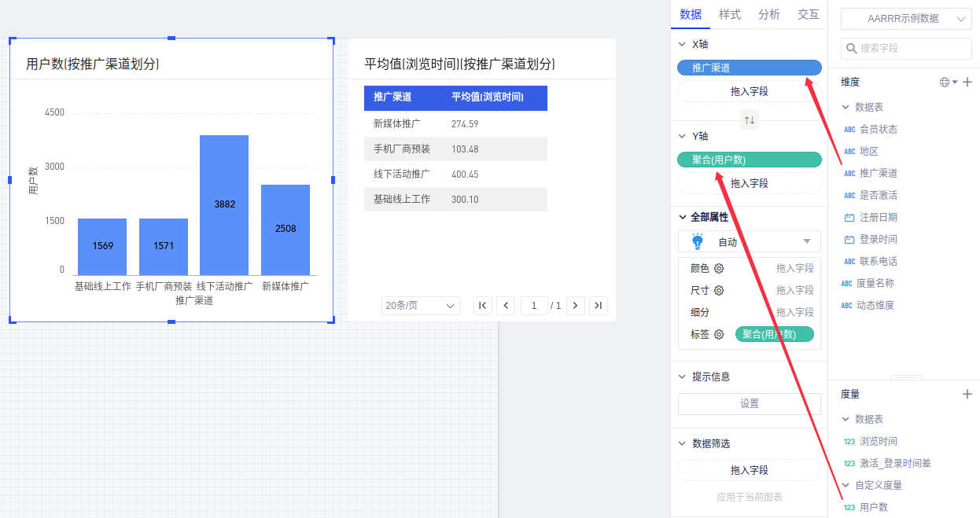Viewport: 980px width, 518px height.
Task: Open the 自动 chart type dropdown
Action: click(x=749, y=241)
